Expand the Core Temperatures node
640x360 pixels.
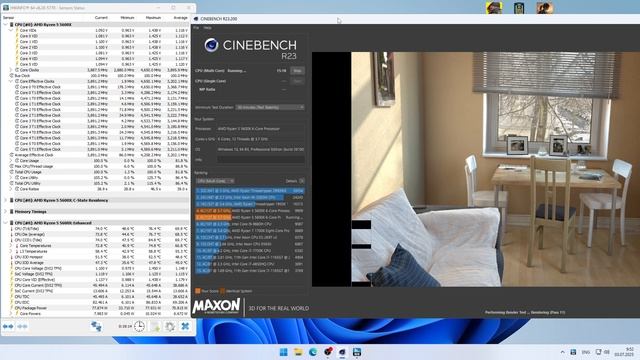(x=11, y=246)
